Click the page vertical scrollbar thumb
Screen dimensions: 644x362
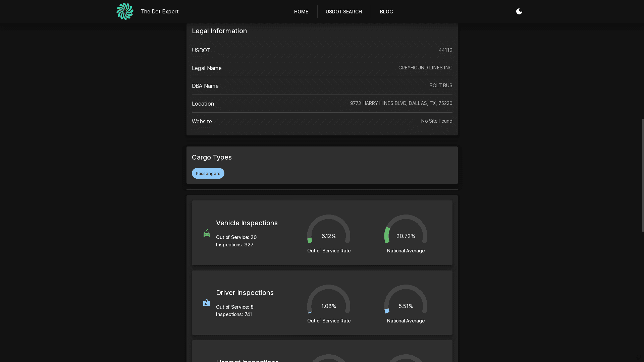coord(643,175)
